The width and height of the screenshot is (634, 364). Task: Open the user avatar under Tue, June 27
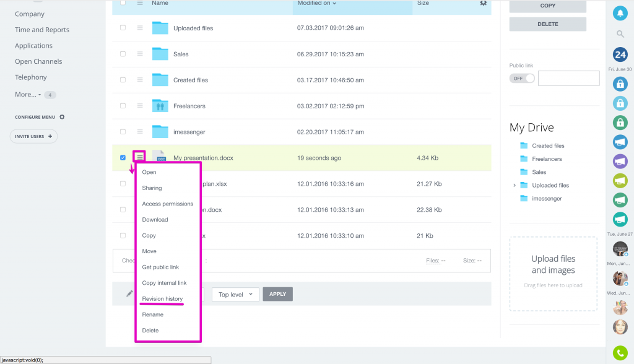click(x=620, y=249)
